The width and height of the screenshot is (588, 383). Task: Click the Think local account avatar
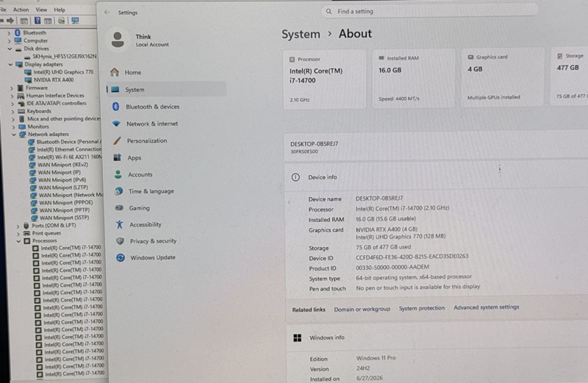[x=118, y=40]
